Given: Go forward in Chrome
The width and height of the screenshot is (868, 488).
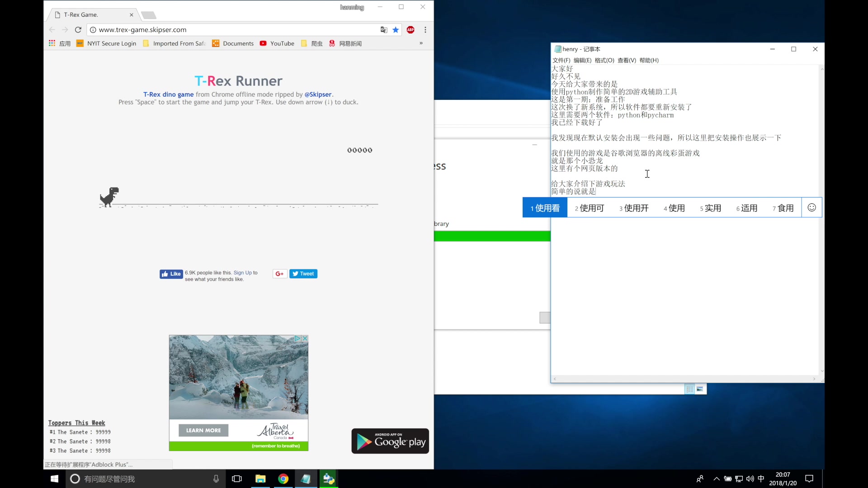Looking at the screenshot, I should click(x=65, y=30).
